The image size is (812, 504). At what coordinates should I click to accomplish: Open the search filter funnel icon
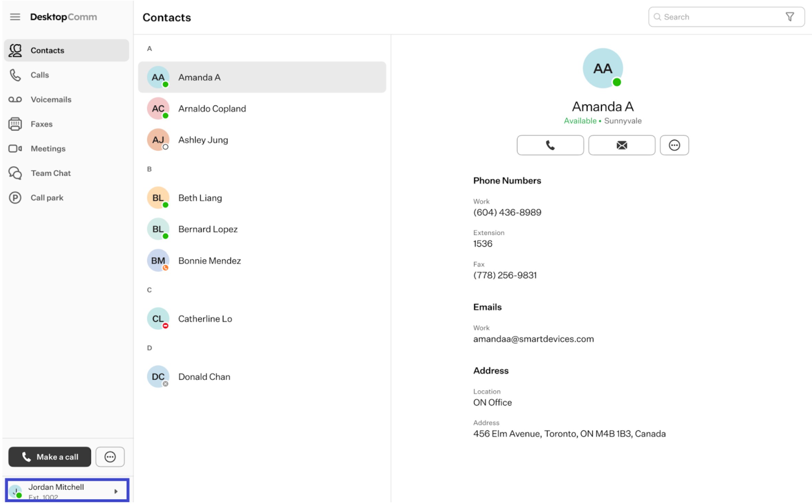point(790,17)
